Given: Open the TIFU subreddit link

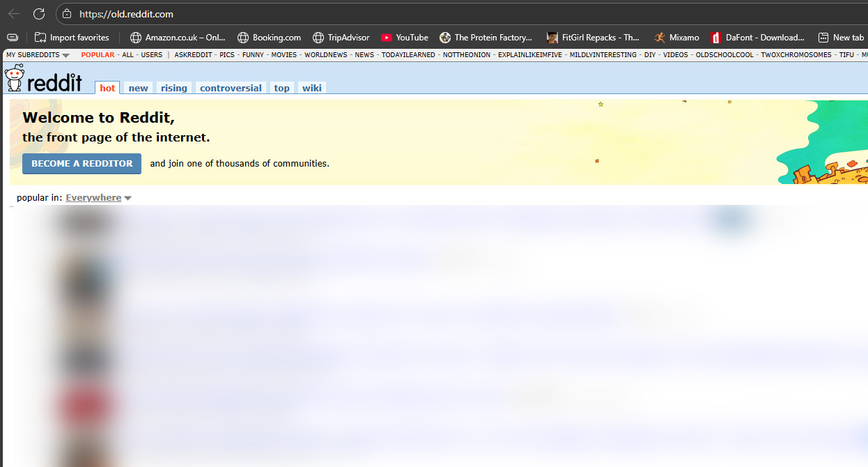Looking at the screenshot, I should click(846, 55).
